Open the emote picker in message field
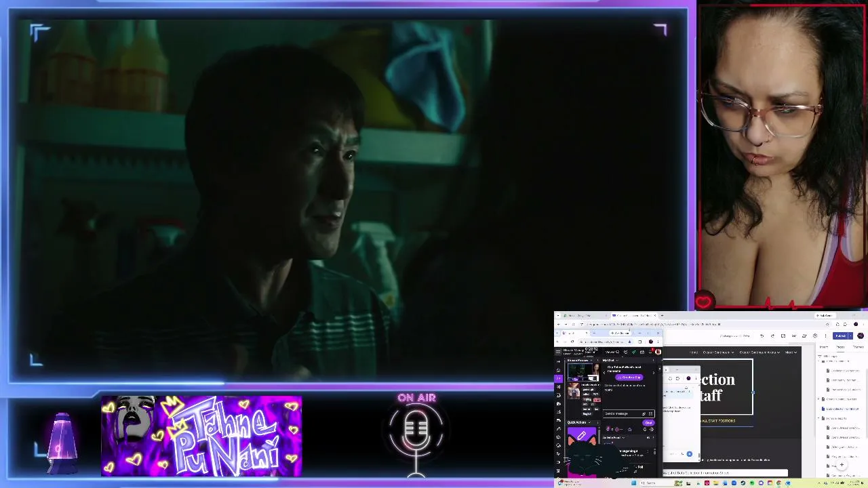868x488 pixels. click(x=649, y=413)
